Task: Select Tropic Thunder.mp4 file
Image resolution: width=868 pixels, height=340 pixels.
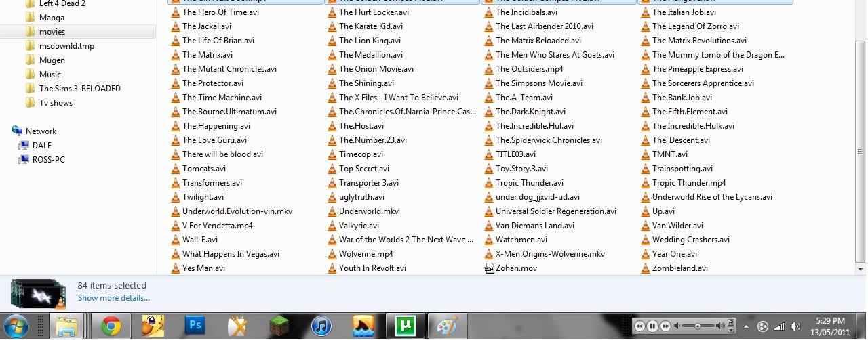Action: pyautogui.click(x=689, y=183)
